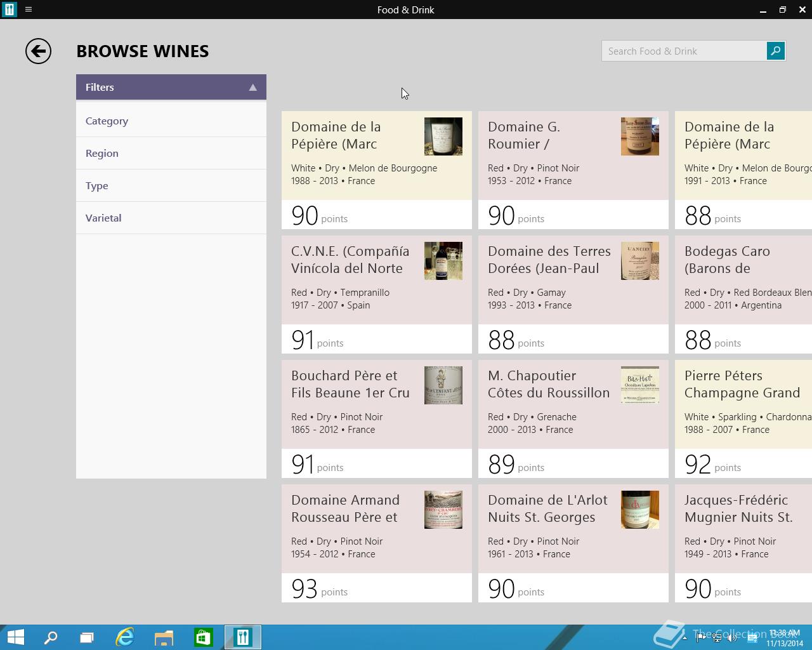Expand the Category filter
812x650 pixels.
[171, 121]
